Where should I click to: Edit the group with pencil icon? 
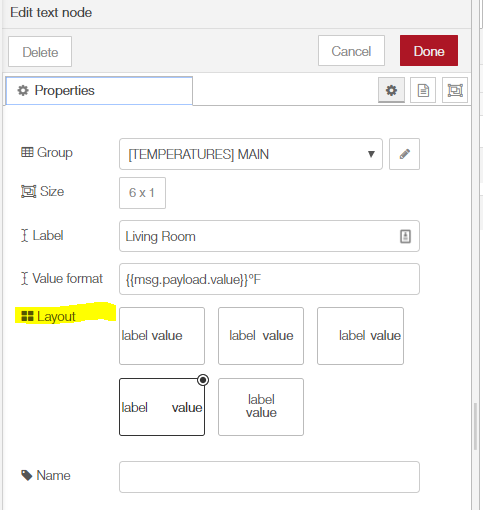pos(404,154)
